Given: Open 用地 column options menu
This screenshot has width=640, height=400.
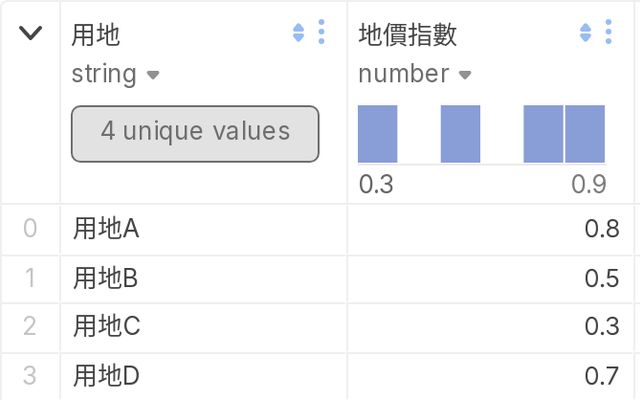Looking at the screenshot, I should click(x=321, y=33).
